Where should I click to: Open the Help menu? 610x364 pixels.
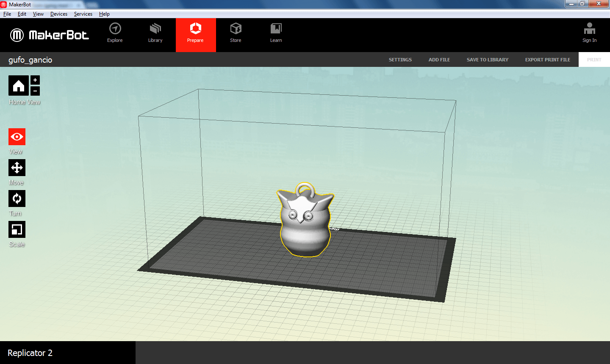pyautogui.click(x=104, y=14)
